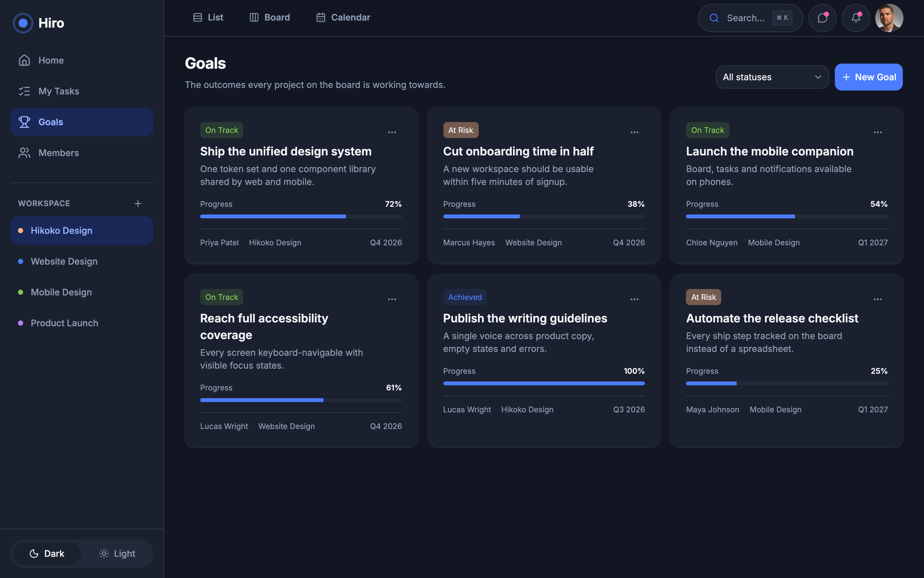Click owner name Chloe Nguyen
The height and width of the screenshot is (578, 924).
[x=712, y=243]
